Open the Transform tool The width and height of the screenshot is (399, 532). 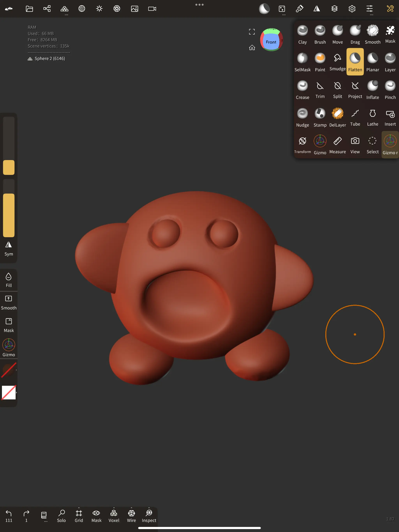coord(303,145)
